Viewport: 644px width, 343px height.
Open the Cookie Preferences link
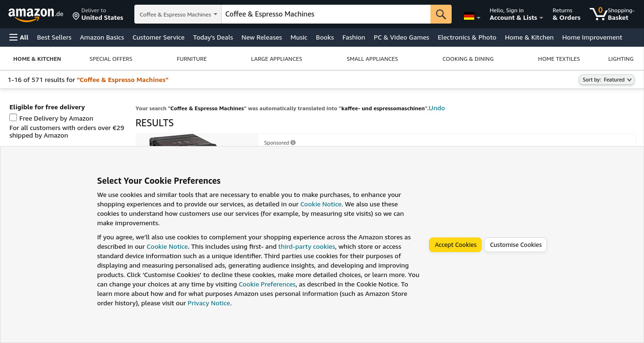coord(267,284)
